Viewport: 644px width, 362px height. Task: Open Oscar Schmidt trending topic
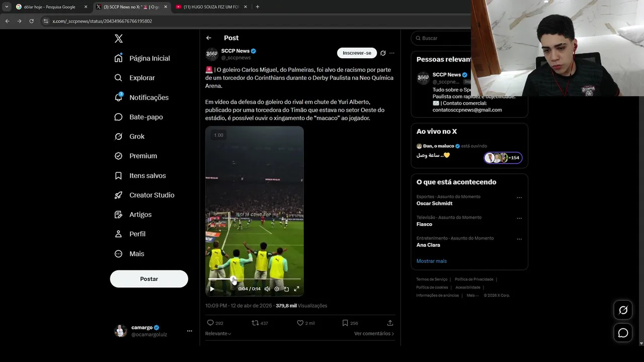coord(434,204)
